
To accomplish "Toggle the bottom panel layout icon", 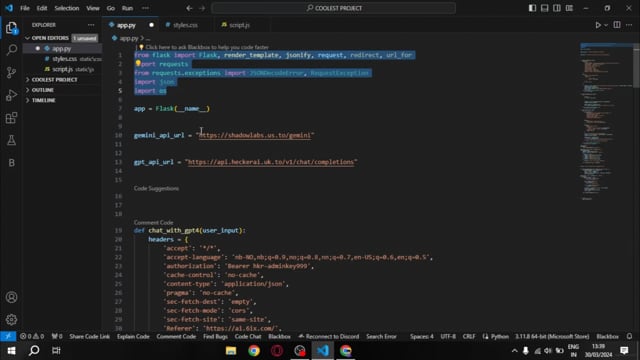I will point(544,8).
